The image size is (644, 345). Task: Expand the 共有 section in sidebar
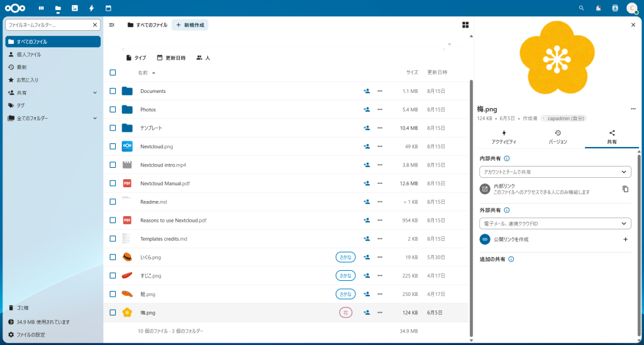pos(95,92)
